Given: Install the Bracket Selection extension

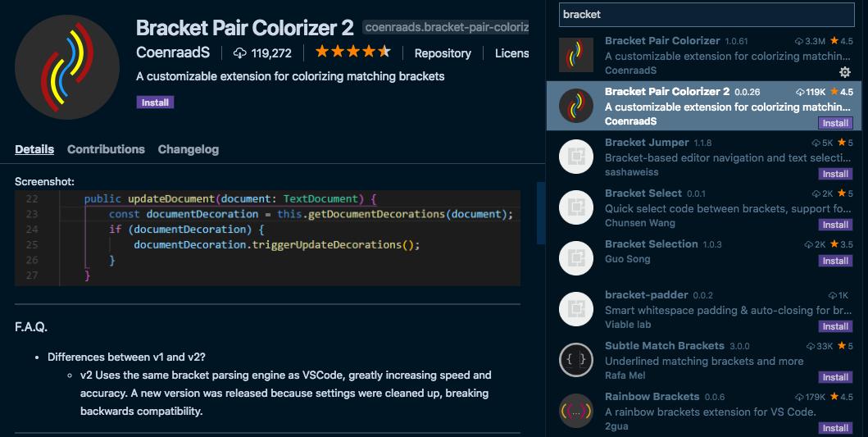Looking at the screenshot, I should [835, 261].
